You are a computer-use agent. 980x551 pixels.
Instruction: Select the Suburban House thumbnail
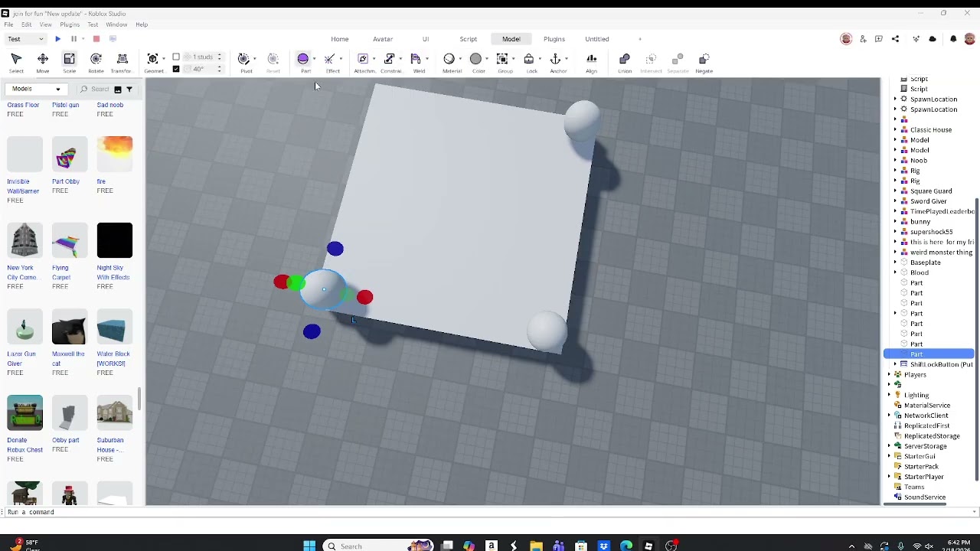[115, 413]
